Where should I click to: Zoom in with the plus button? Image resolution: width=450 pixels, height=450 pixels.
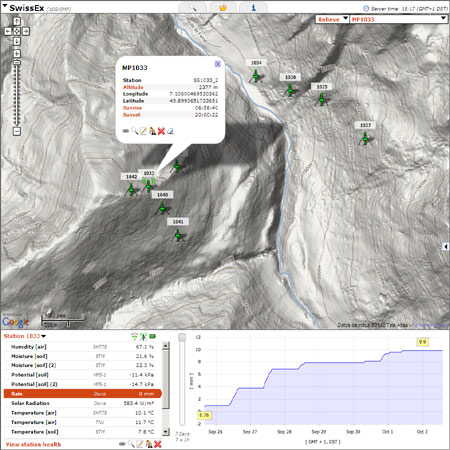tap(17, 53)
